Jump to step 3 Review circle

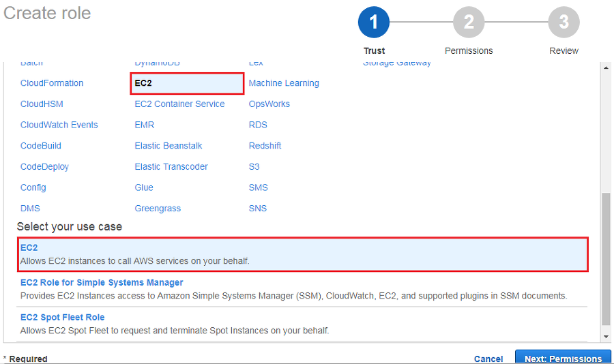pyautogui.click(x=564, y=22)
